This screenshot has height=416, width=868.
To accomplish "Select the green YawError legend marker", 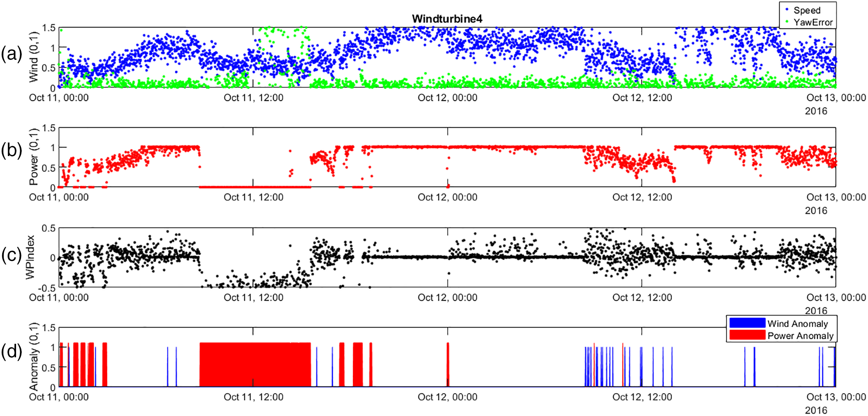I will click(x=787, y=22).
